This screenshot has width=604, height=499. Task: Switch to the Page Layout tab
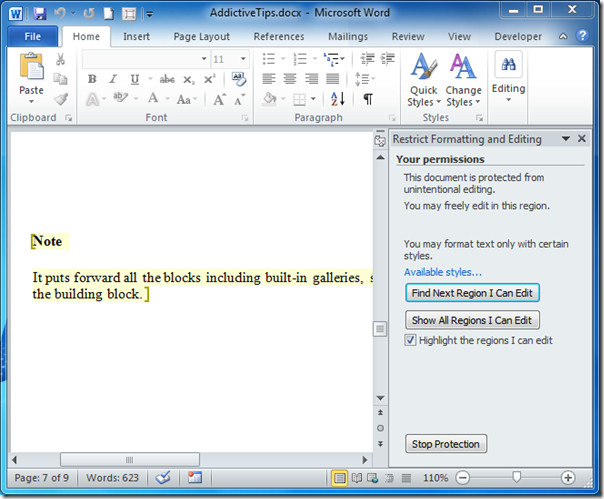pyautogui.click(x=201, y=37)
